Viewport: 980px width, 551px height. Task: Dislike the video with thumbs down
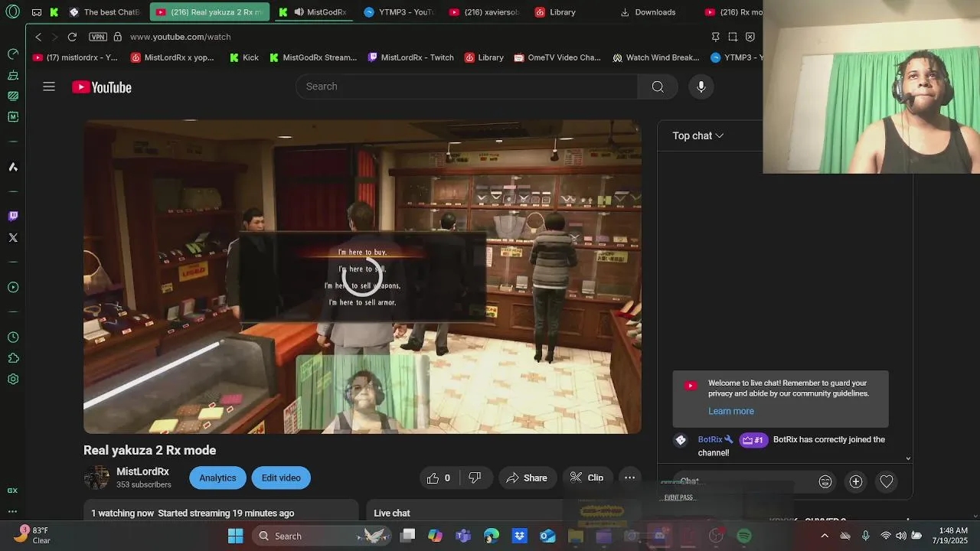pos(475,478)
